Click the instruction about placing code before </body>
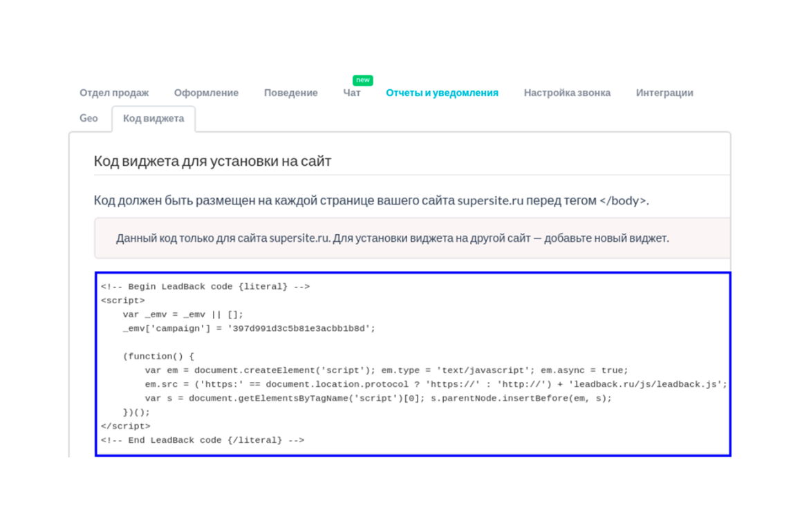Viewport: 802px width, 532px height. coord(371,200)
